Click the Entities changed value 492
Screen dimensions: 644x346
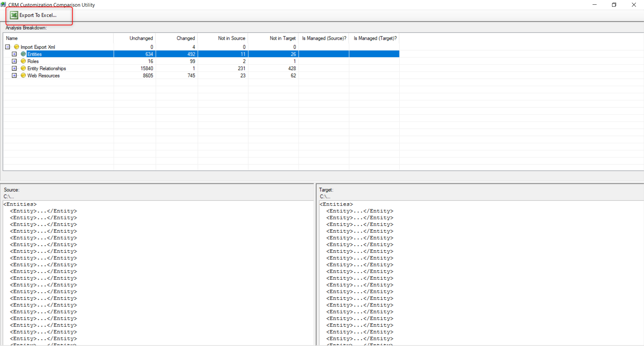click(191, 54)
